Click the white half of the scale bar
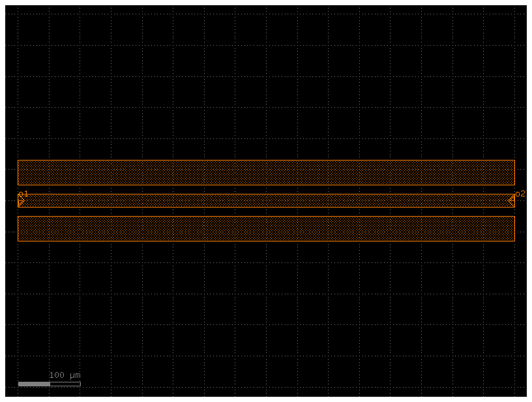The height and width of the screenshot is (402, 532). point(65,384)
